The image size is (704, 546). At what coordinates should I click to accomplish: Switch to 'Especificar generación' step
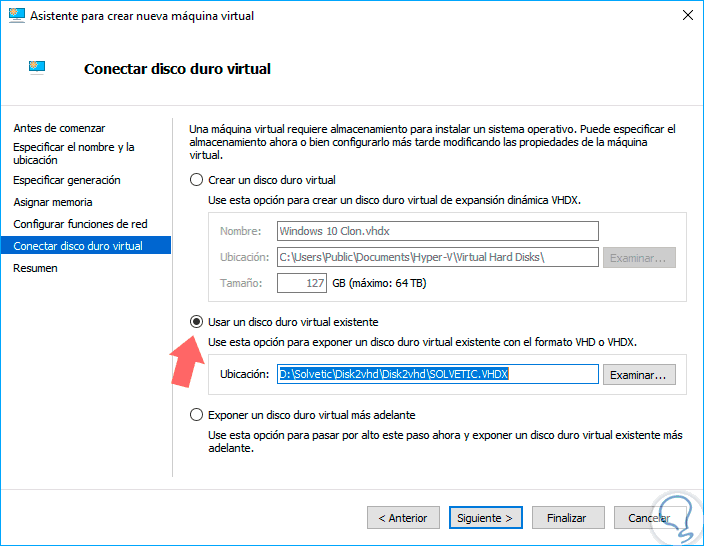point(67,180)
